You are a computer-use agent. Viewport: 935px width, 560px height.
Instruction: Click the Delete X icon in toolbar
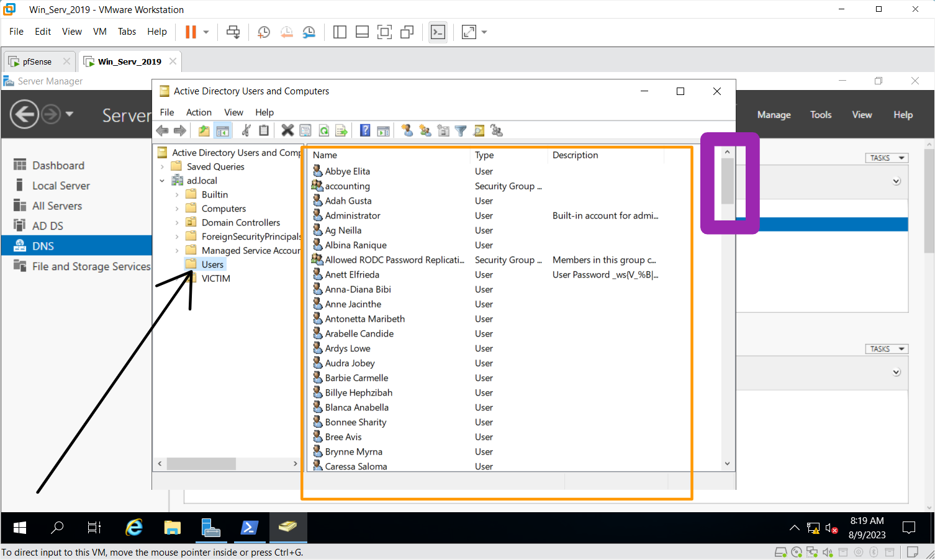point(287,130)
